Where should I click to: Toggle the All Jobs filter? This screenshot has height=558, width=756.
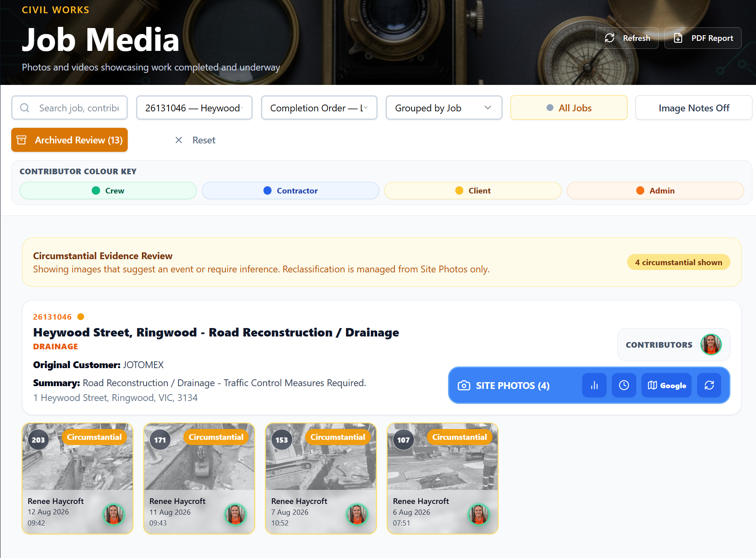click(569, 108)
